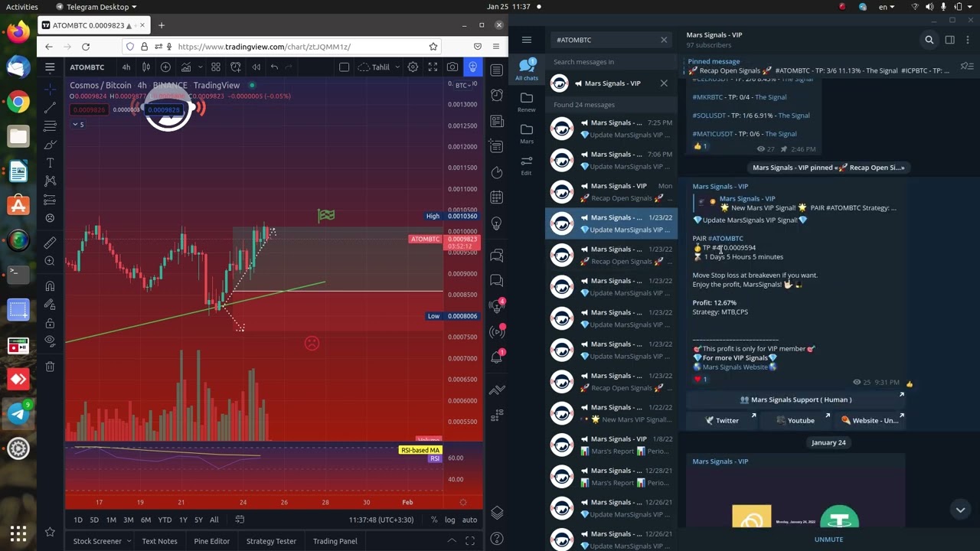Expand the collapsed indicators legend showing 5
The image size is (980, 551).
(x=78, y=124)
